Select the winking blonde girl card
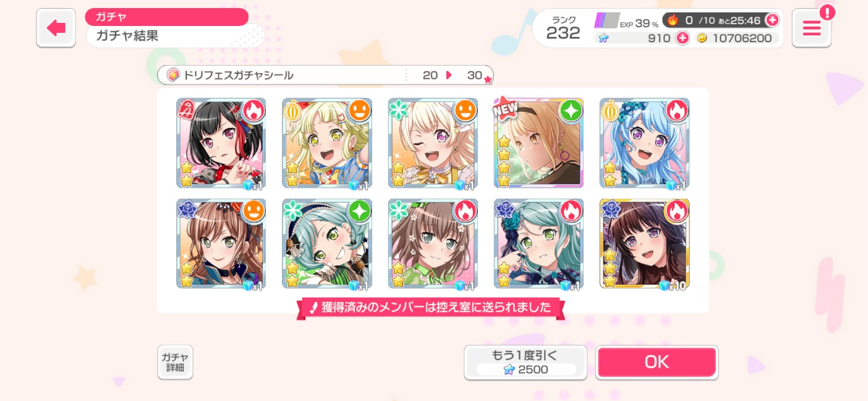This screenshot has height=401, width=868. [x=433, y=143]
